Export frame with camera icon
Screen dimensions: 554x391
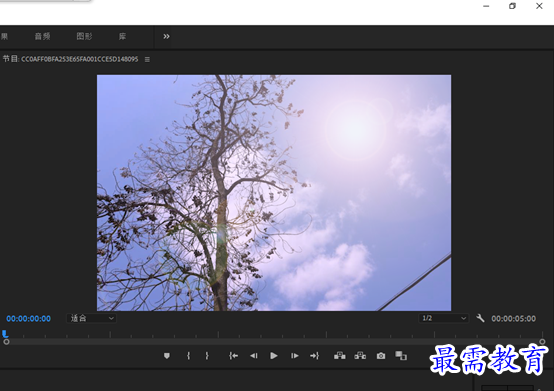381,356
